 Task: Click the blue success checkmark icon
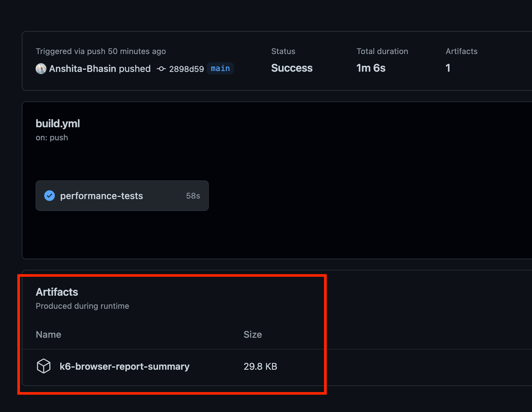[50, 196]
